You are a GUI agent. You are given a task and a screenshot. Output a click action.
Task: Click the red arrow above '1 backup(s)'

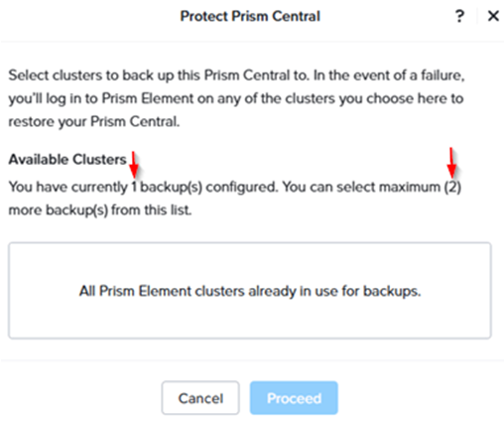pyautogui.click(x=134, y=165)
